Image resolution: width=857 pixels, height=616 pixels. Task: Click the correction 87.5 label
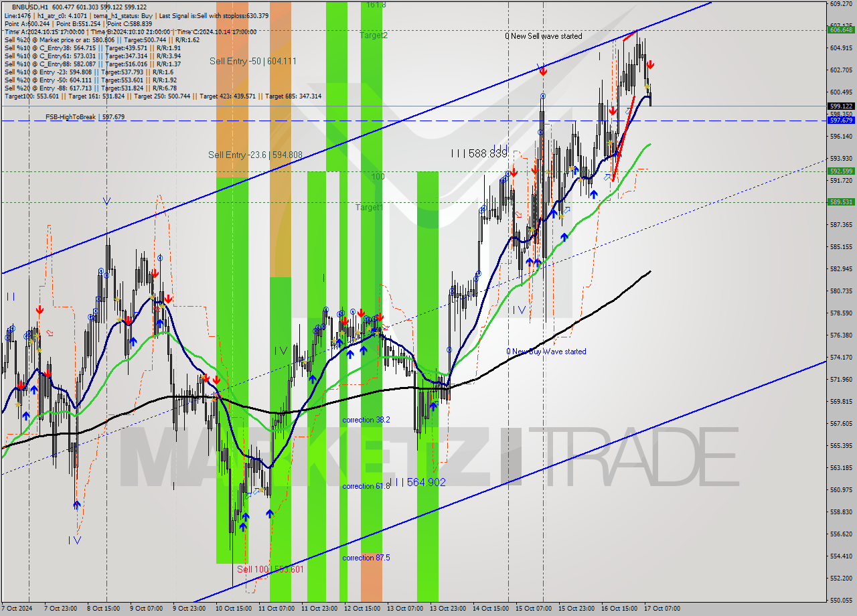tap(366, 558)
